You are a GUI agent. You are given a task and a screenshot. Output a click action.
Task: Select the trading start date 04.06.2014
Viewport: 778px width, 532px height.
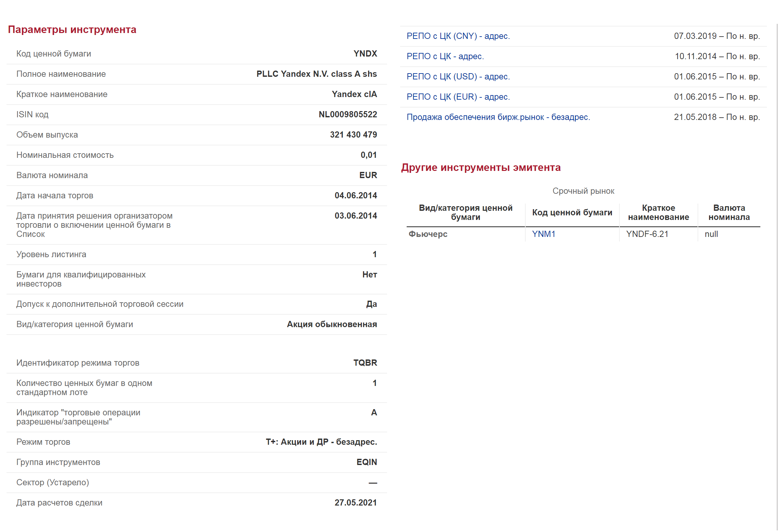356,195
